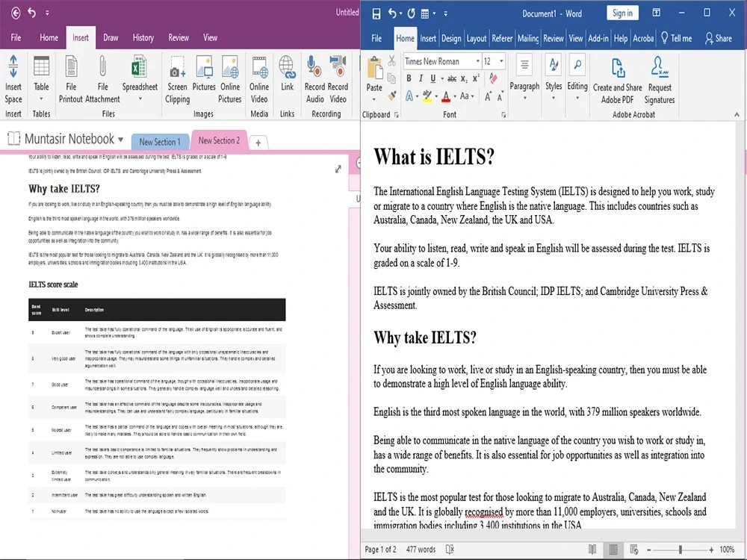Collapse the Word ribbon with chevron
Screen dimensions: 747x560
(737, 114)
